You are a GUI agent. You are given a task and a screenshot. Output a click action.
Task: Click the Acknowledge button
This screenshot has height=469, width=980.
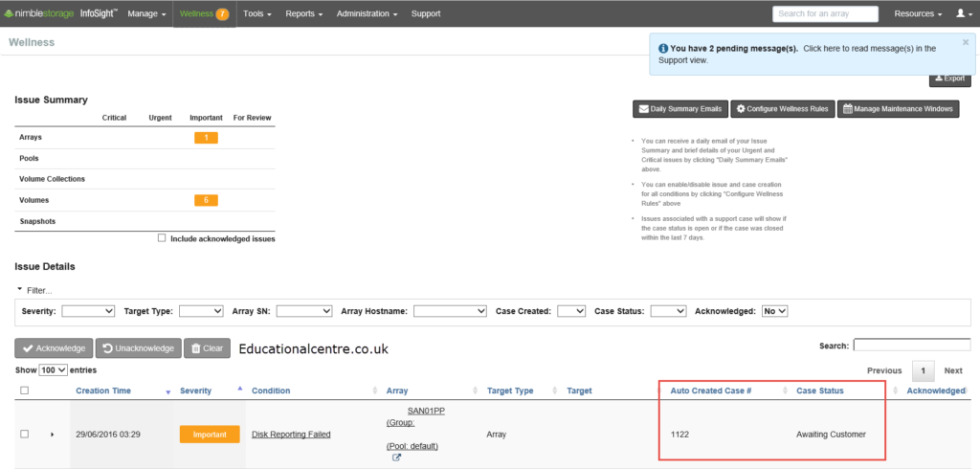pyautogui.click(x=54, y=348)
